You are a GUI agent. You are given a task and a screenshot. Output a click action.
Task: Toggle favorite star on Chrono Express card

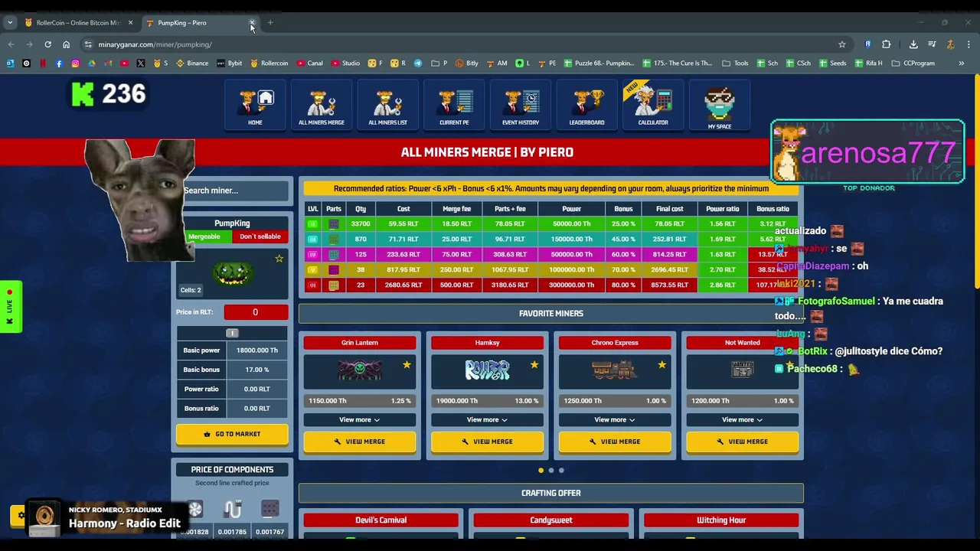point(661,365)
